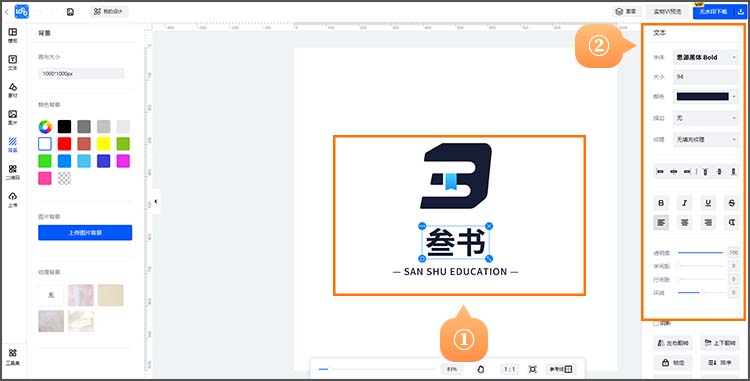The width and height of the screenshot is (750, 381).
Task: Open the 文本 text panel in sidebar
Action: [x=13, y=63]
